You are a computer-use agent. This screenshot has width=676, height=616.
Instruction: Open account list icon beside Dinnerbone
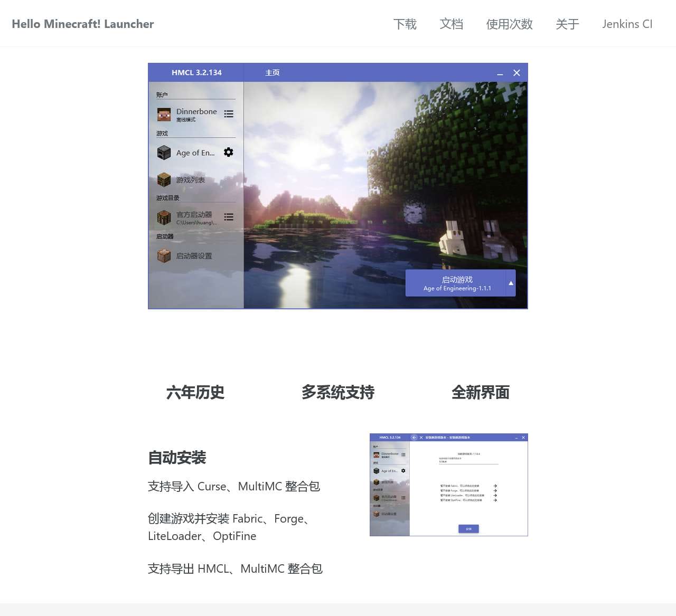tap(229, 114)
